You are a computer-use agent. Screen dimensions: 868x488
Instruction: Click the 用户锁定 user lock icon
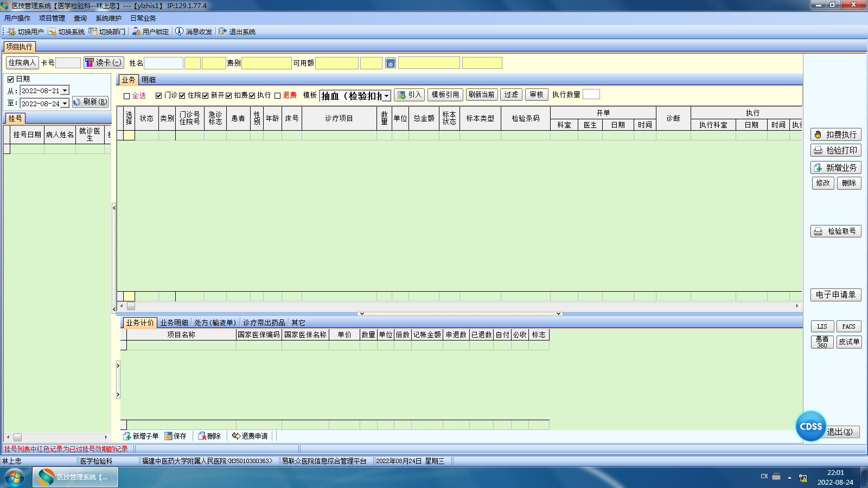136,31
